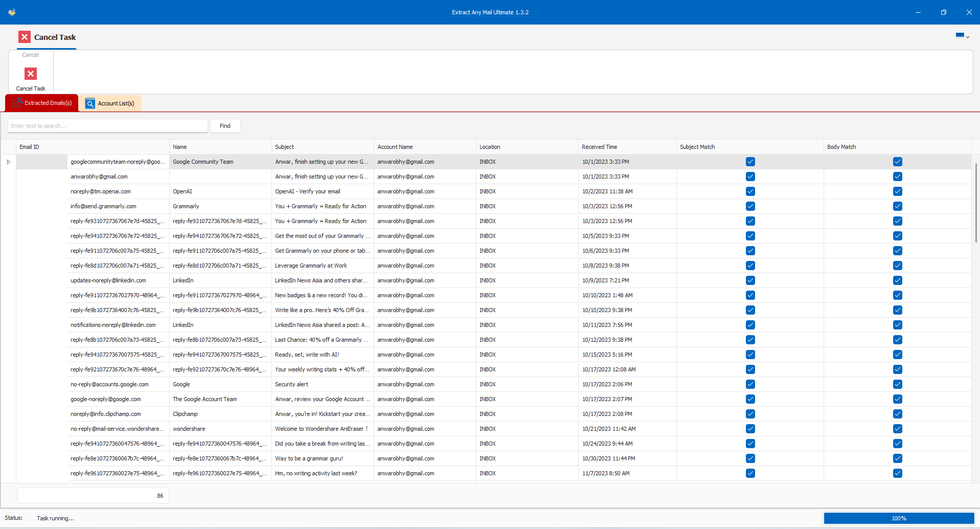980x529 pixels.
Task: Select email noreply@tm.openai.com
Action: click(101, 191)
